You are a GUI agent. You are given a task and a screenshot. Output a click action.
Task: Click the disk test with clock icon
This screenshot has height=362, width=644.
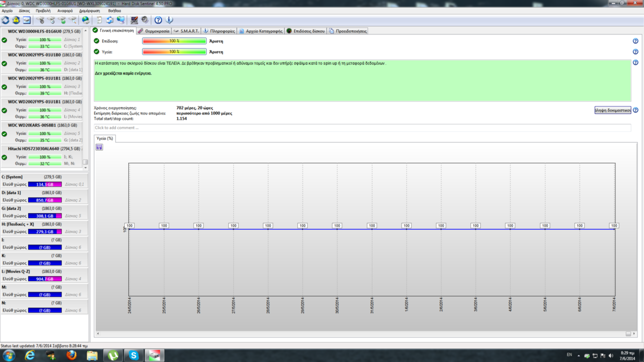(51, 20)
